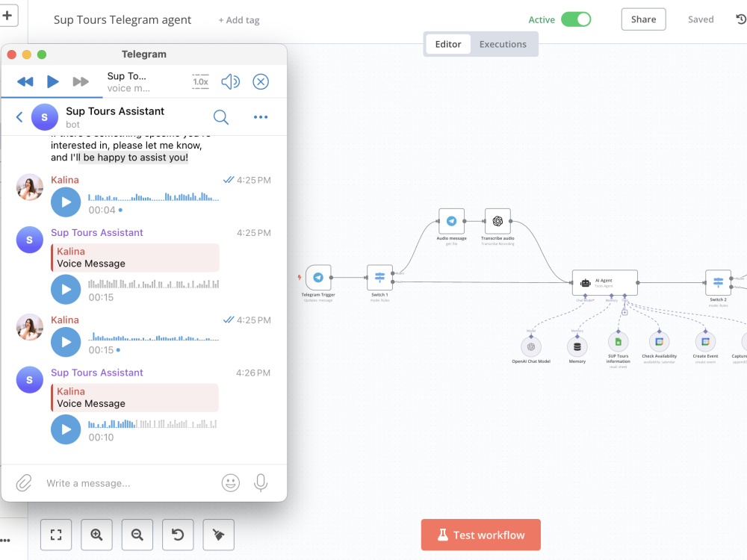The image size is (747, 560).
Task: Record voice message microphone icon
Action: click(261, 483)
